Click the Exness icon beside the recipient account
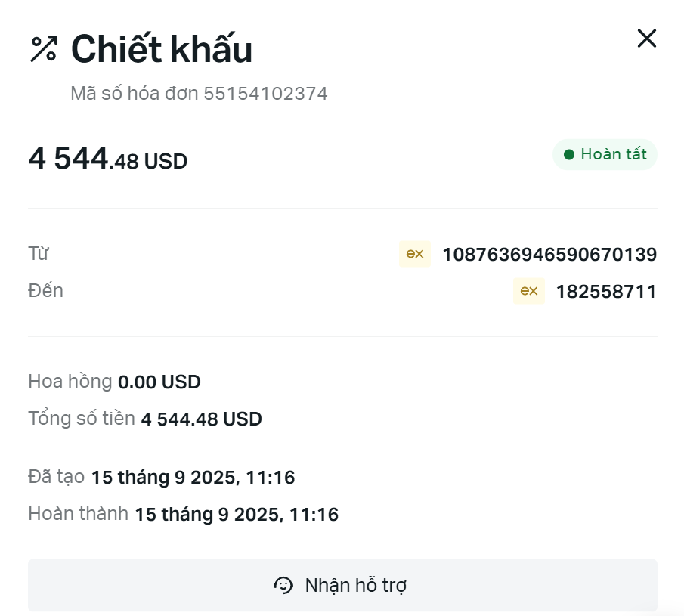The image size is (684, 616). point(528,291)
